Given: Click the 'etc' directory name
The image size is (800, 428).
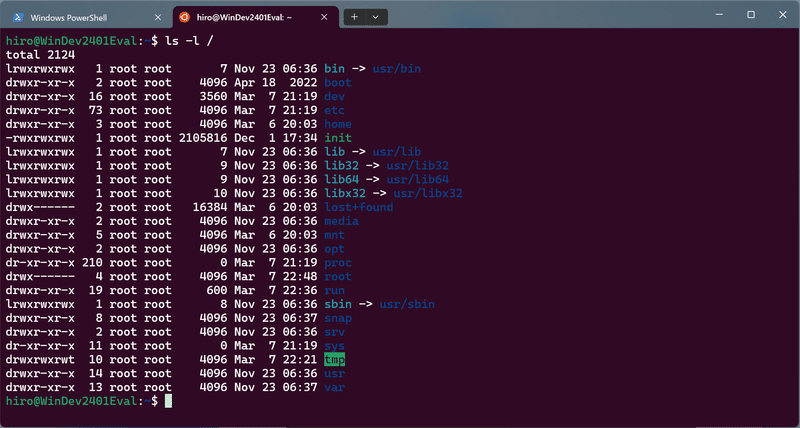Looking at the screenshot, I should click(x=335, y=110).
